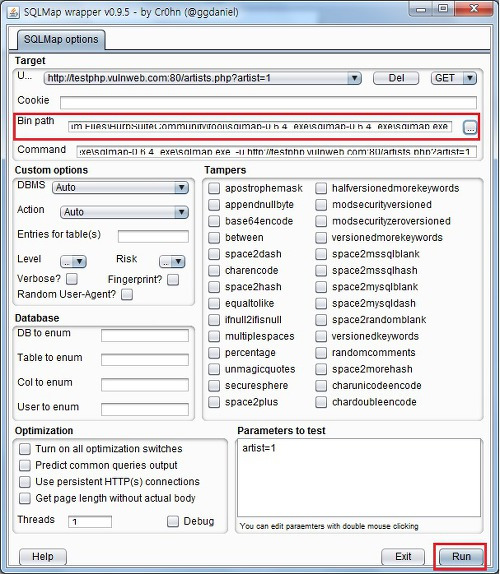Click the Col to enum field
The height and width of the screenshot is (574, 500).
click(x=145, y=385)
